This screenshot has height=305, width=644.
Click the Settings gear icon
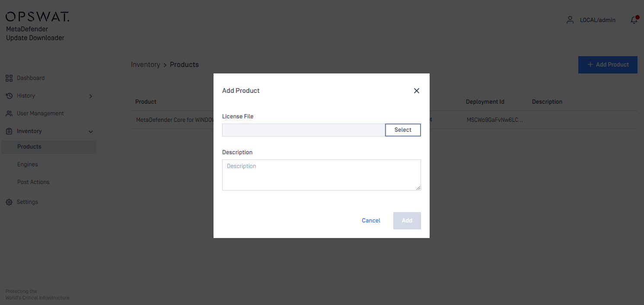[9, 202]
